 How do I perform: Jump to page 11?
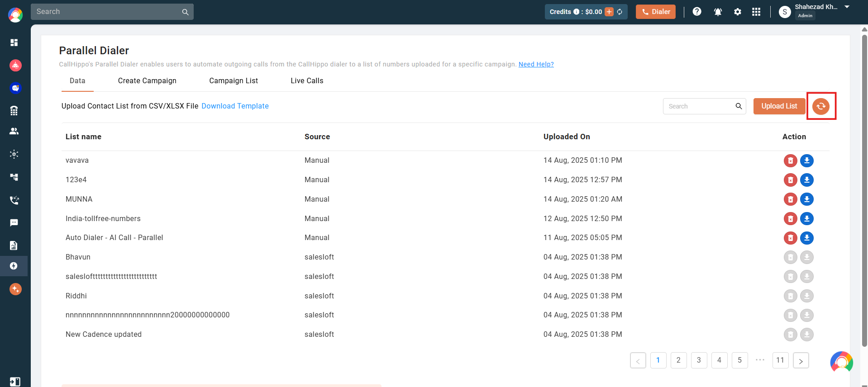click(x=780, y=360)
